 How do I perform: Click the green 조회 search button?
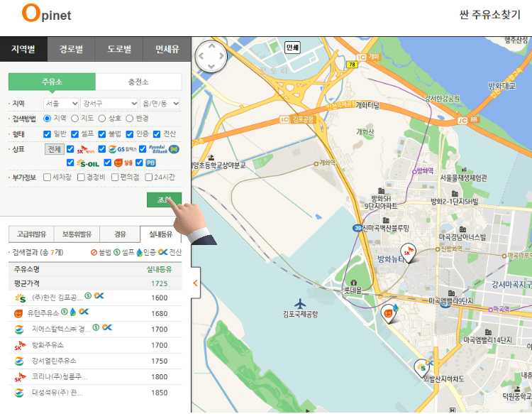tap(165, 200)
